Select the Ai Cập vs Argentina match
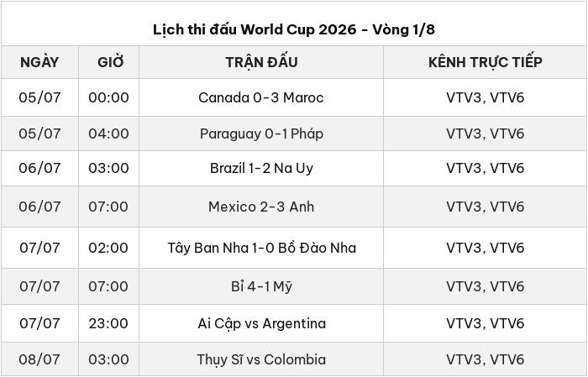588x377 pixels. (x=261, y=323)
